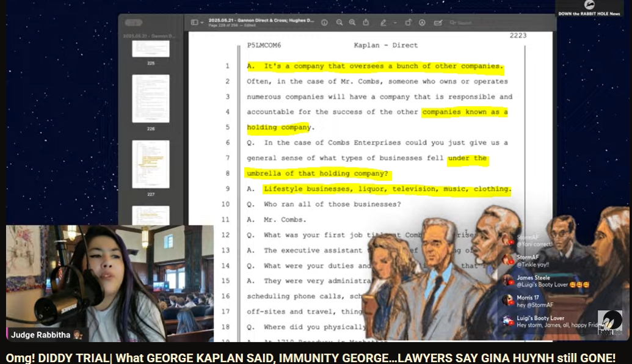Screen dimensions: 632x364
Task: Click the window control buttons pill in the sidebar
Action: click(133, 23)
